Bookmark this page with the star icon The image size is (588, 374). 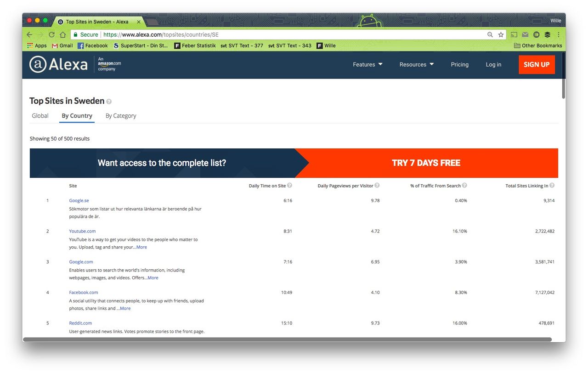point(501,35)
